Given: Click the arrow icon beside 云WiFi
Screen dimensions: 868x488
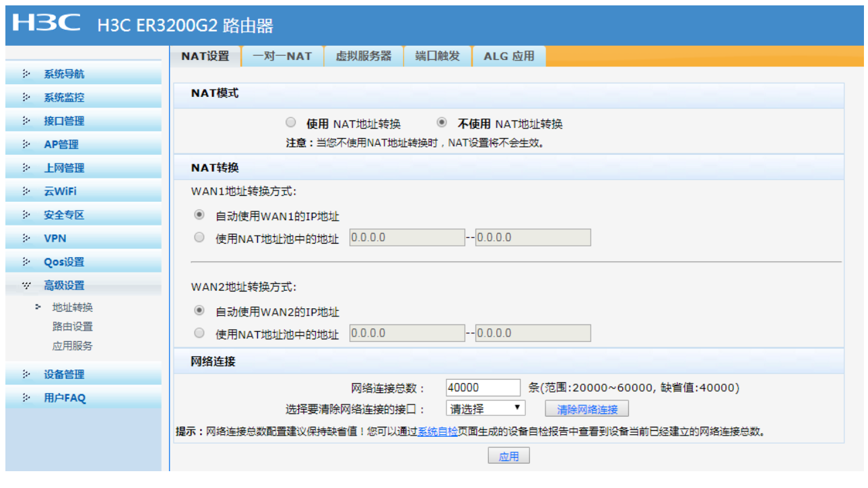Looking at the screenshot, I should [26, 192].
